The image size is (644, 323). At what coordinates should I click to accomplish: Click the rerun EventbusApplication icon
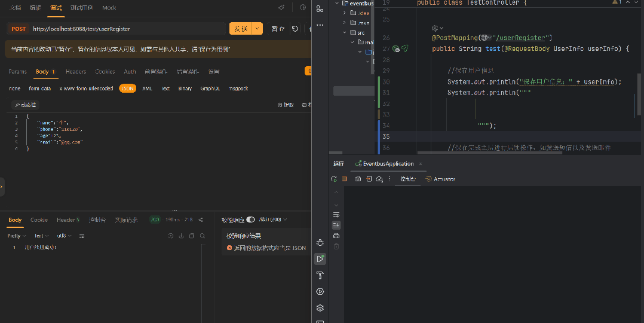(335, 179)
